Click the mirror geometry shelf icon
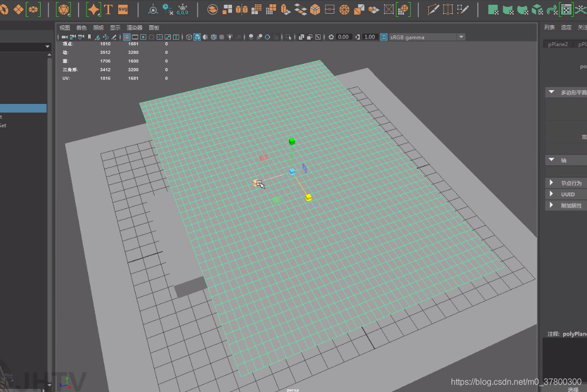 click(242, 9)
